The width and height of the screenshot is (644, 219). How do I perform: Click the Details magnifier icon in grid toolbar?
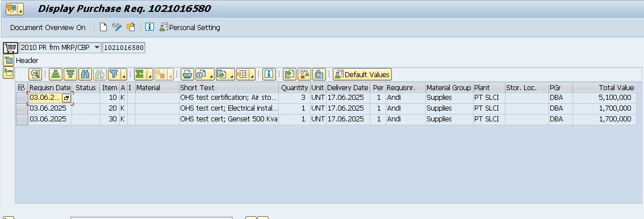(x=35, y=74)
